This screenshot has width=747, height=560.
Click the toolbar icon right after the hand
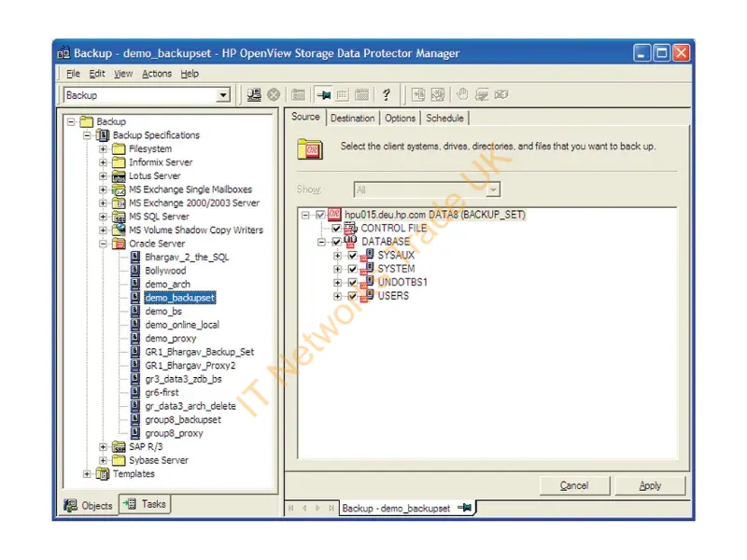pyautogui.click(x=482, y=95)
